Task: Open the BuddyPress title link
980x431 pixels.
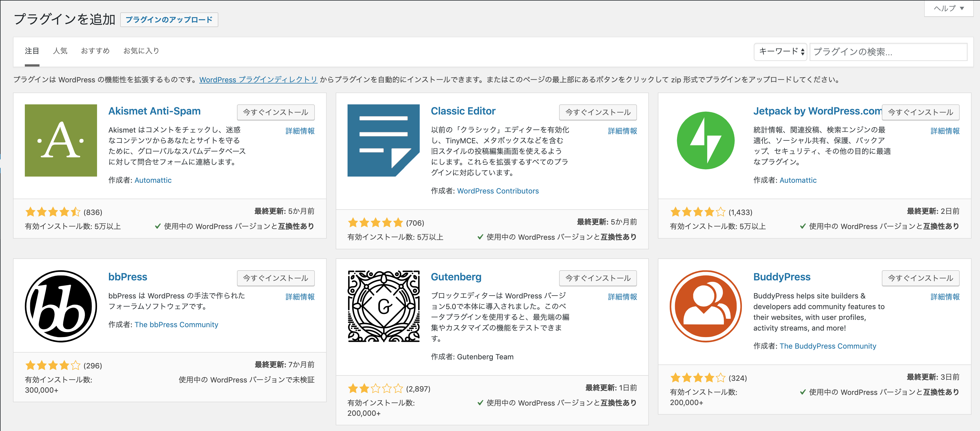Action: (x=782, y=277)
